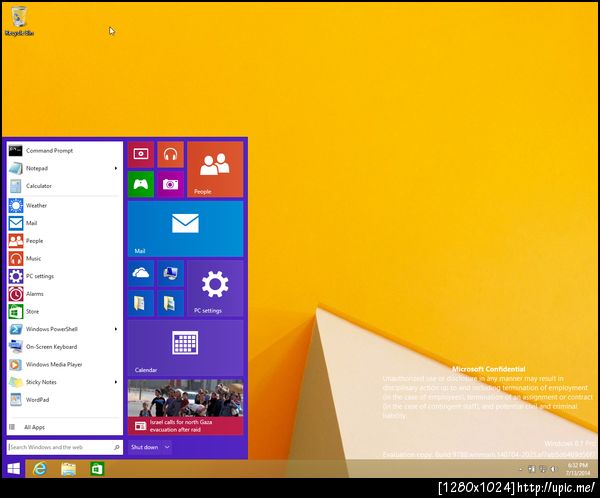The width and height of the screenshot is (600, 498).
Task: Open the OneDrive cloud tile
Action: click(141, 273)
